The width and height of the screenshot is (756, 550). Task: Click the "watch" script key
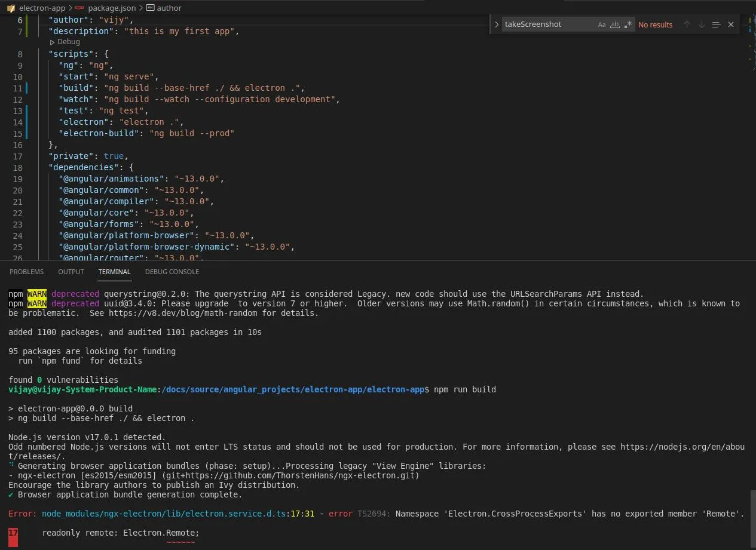(76, 99)
